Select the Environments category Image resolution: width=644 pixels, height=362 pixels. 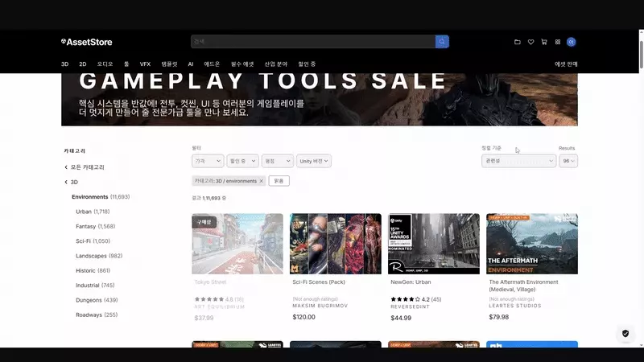(x=101, y=197)
